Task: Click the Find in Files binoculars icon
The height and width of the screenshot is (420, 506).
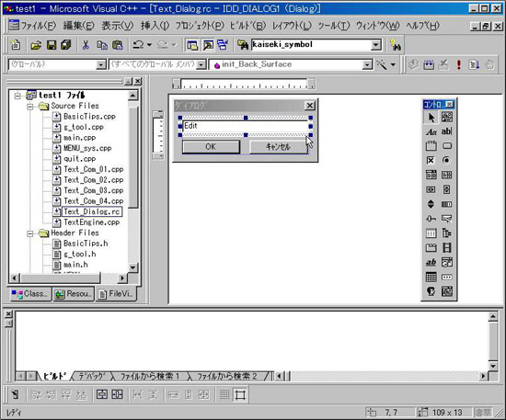Action: (243, 45)
